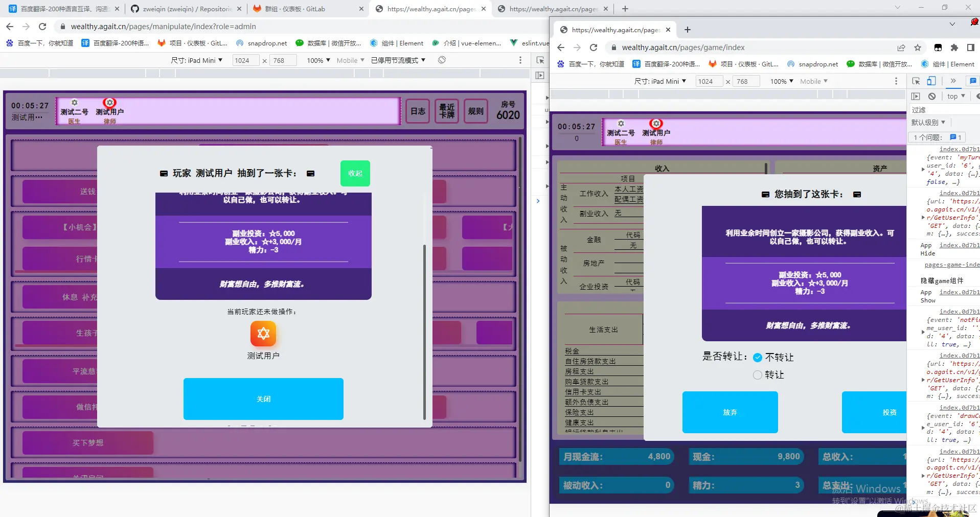Open the Extensions puzzle icon menu
The image size is (980, 517).
pyautogui.click(x=954, y=48)
